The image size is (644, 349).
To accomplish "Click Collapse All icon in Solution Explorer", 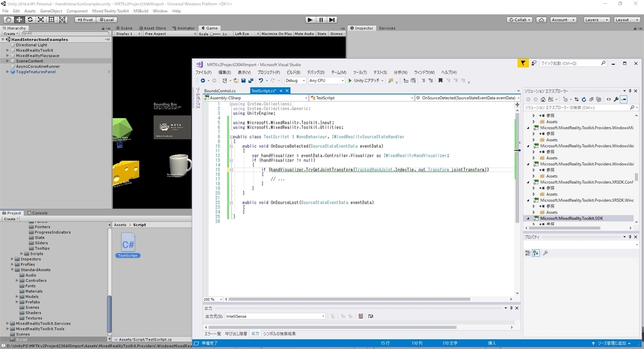I will (x=592, y=99).
